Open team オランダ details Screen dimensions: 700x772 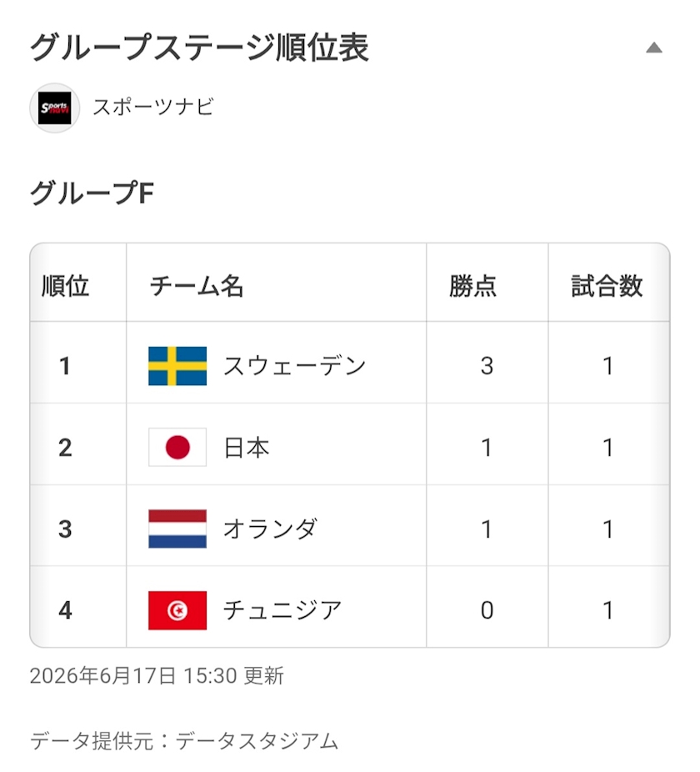click(270, 529)
